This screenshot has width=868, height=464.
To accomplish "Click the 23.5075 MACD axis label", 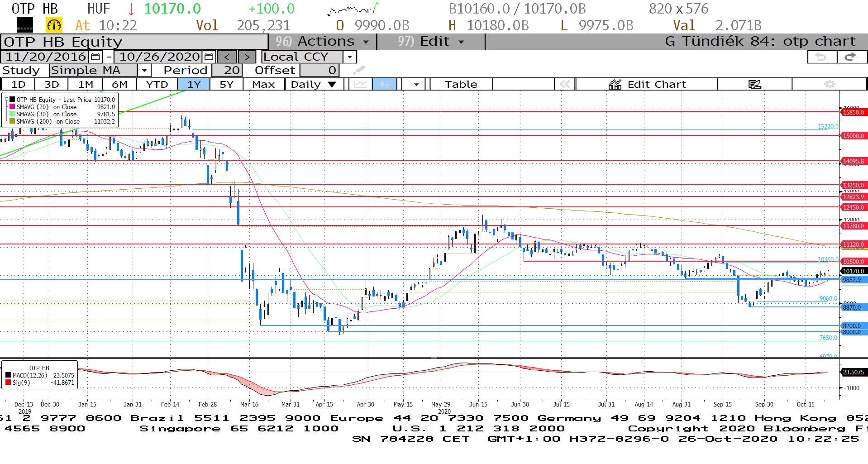I will click(854, 372).
